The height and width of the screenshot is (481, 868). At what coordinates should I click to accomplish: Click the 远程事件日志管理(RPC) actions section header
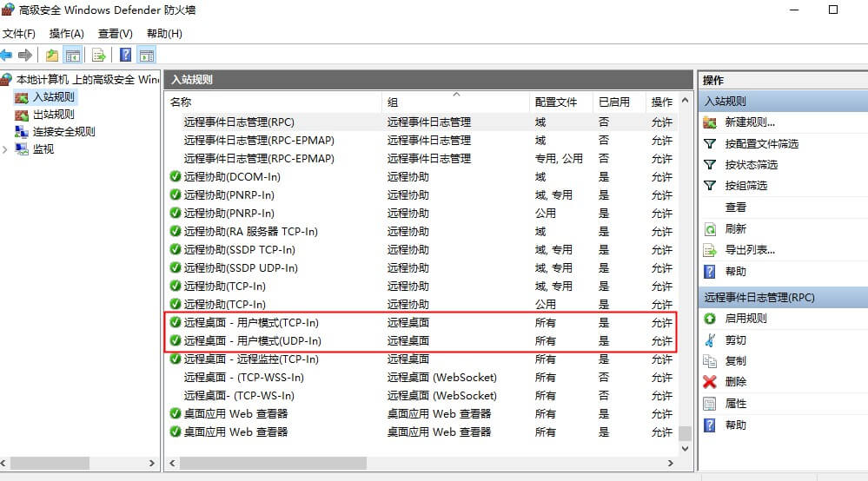click(x=784, y=298)
